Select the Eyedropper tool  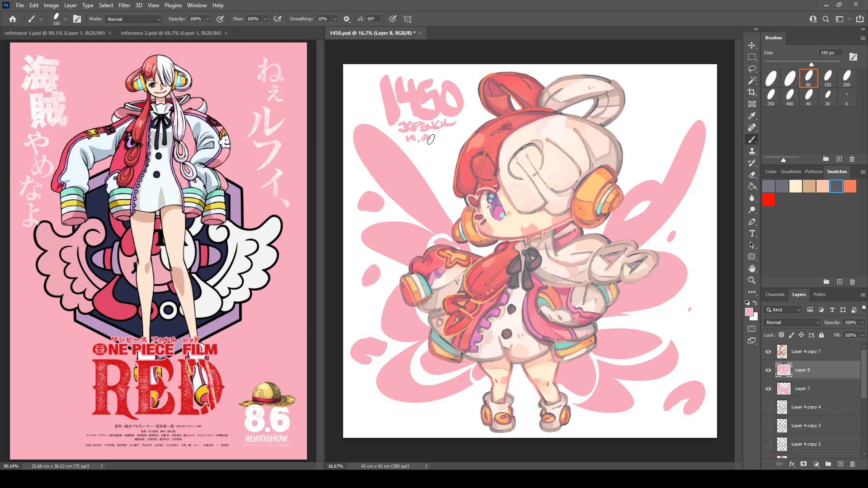pos(752,116)
